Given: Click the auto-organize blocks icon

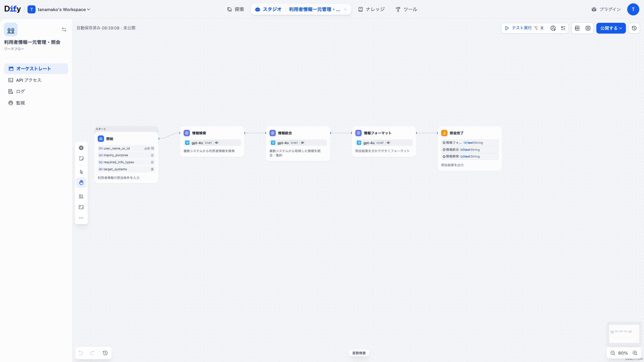Looking at the screenshot, I should (81, 196).
